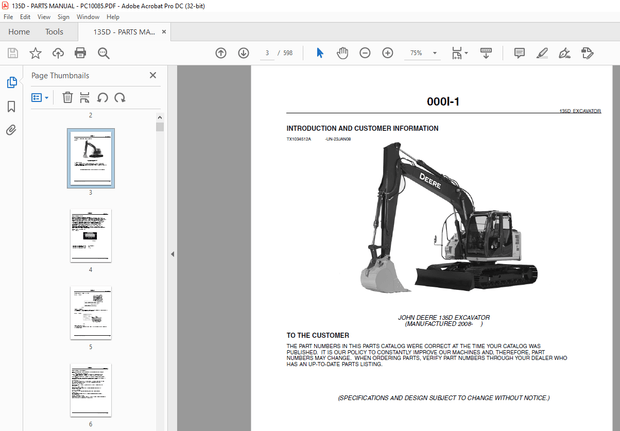Viewport: 620px width, 431px height.
Task: Choose the Selection arrow tool
Action: (320, 53)
